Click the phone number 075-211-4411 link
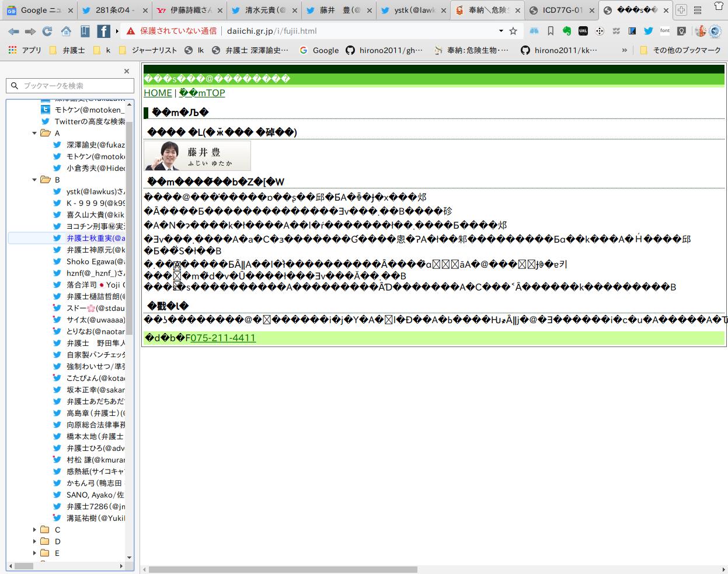 223,338
